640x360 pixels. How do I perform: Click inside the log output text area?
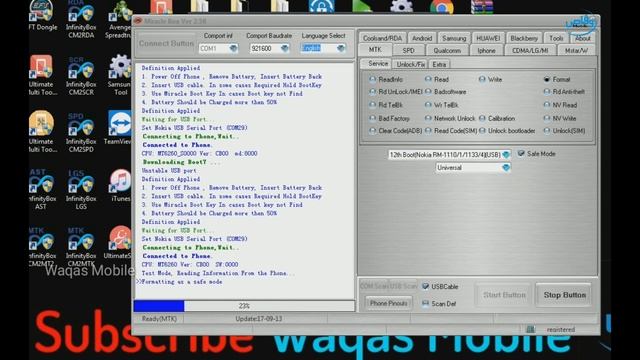click(244, 180)
